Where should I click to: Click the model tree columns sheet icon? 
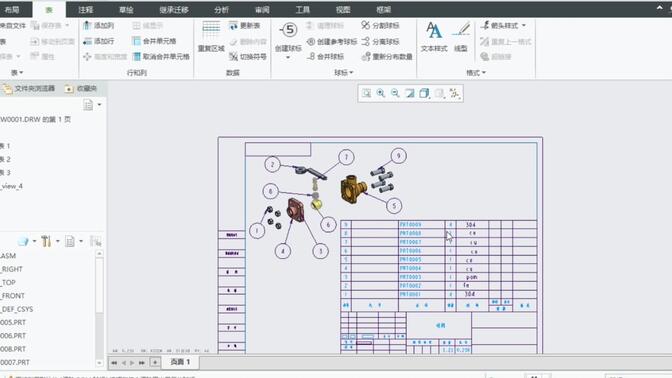pos(70,242)
